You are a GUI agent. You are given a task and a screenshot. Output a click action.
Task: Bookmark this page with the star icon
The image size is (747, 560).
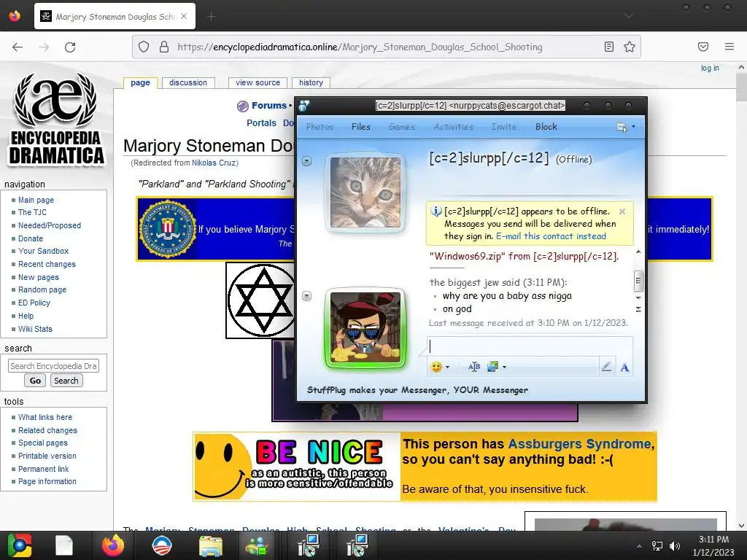point(630,47)
